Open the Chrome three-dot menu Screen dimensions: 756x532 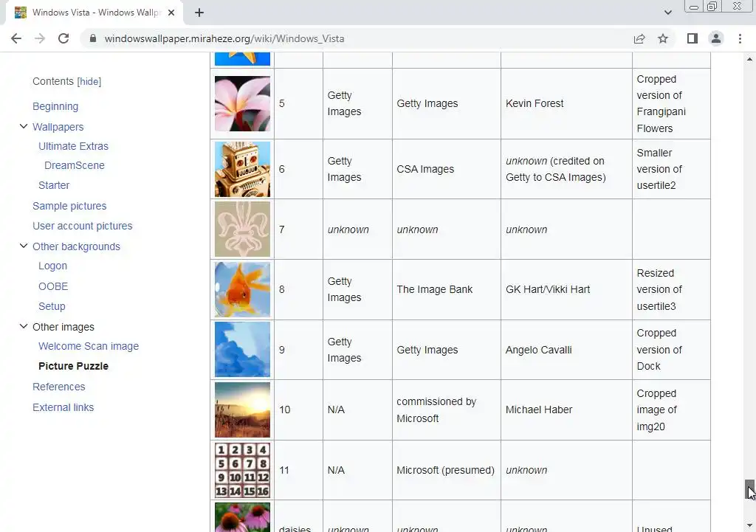click(740, 38)
